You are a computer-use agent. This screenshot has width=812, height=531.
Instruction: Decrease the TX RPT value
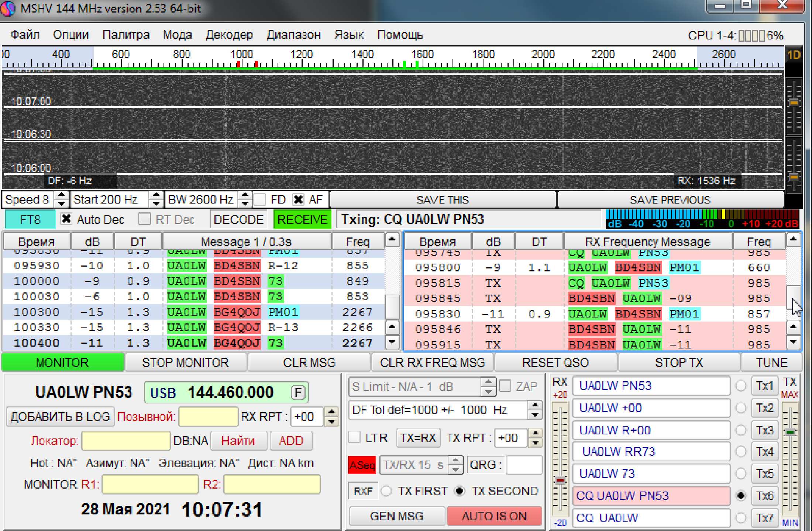click(x=535, y=442)
